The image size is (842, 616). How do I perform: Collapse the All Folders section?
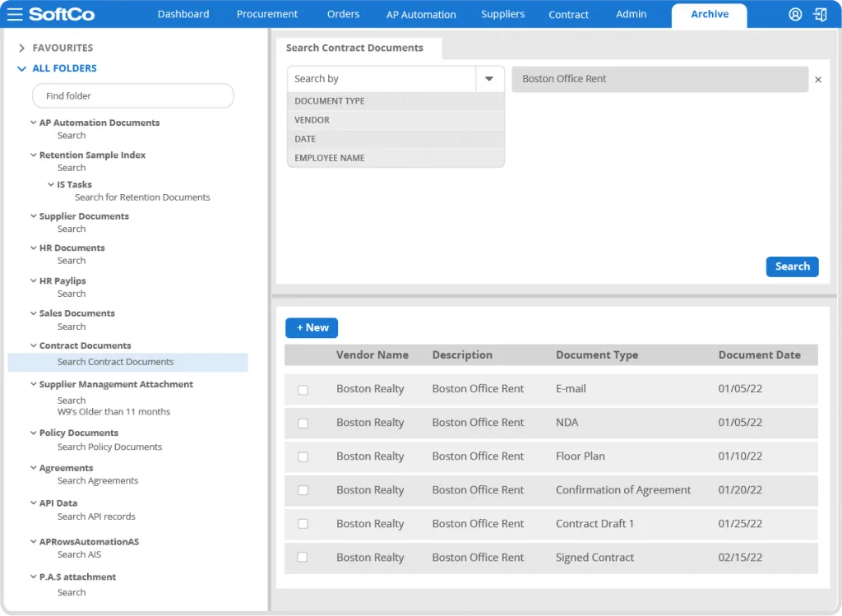21,69
